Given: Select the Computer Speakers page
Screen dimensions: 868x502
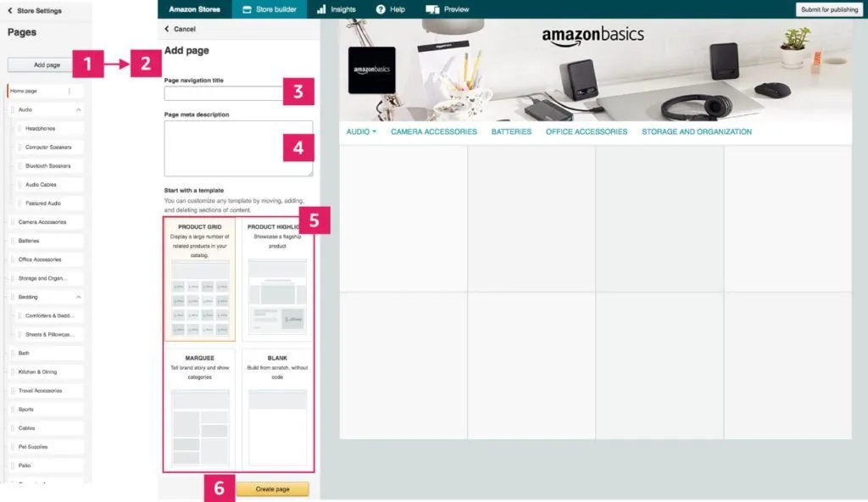Looking at the screenshot, I should point(50,148).
